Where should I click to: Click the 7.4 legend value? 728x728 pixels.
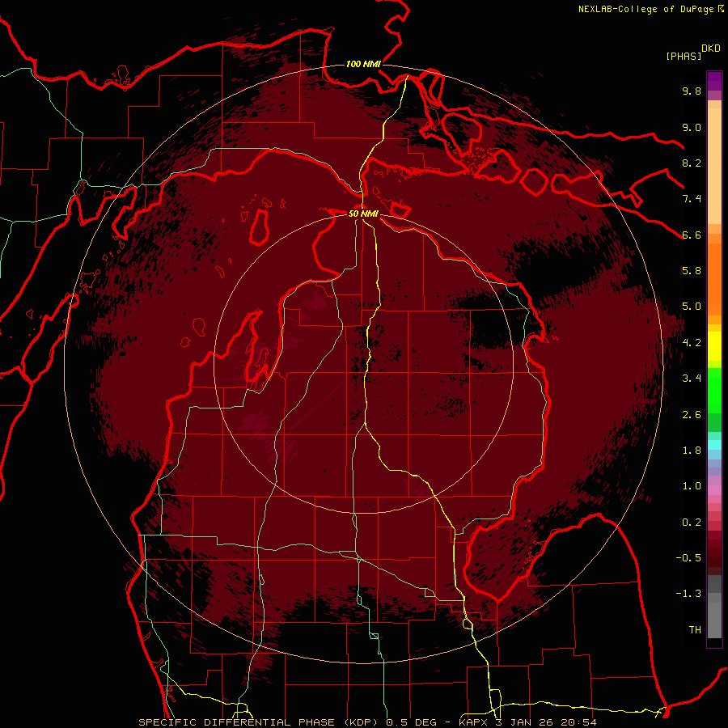692,199
